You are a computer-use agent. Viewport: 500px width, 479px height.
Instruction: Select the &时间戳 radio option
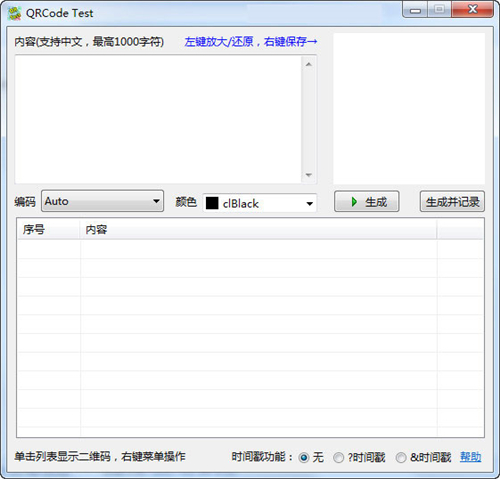click(x=401, y=457)
